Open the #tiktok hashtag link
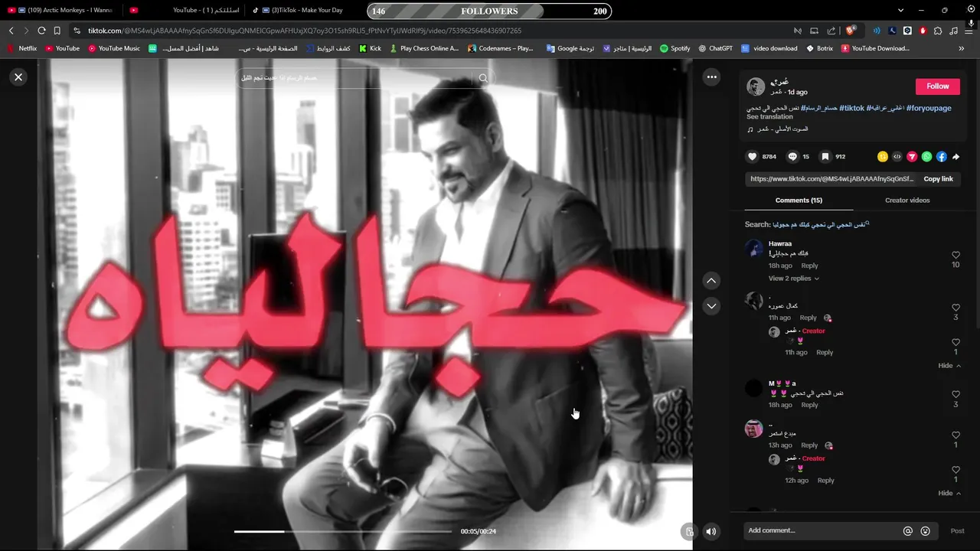 click(851, 108)
